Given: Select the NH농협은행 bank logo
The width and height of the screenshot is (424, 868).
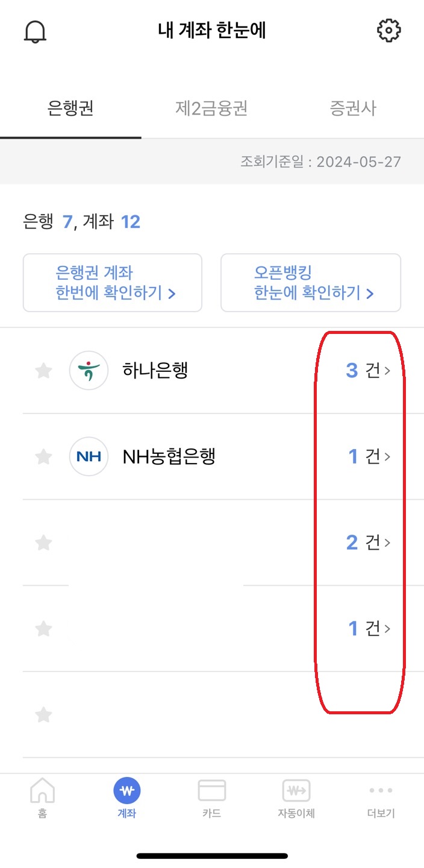Looking at the screenshot, I should (89, 456).
